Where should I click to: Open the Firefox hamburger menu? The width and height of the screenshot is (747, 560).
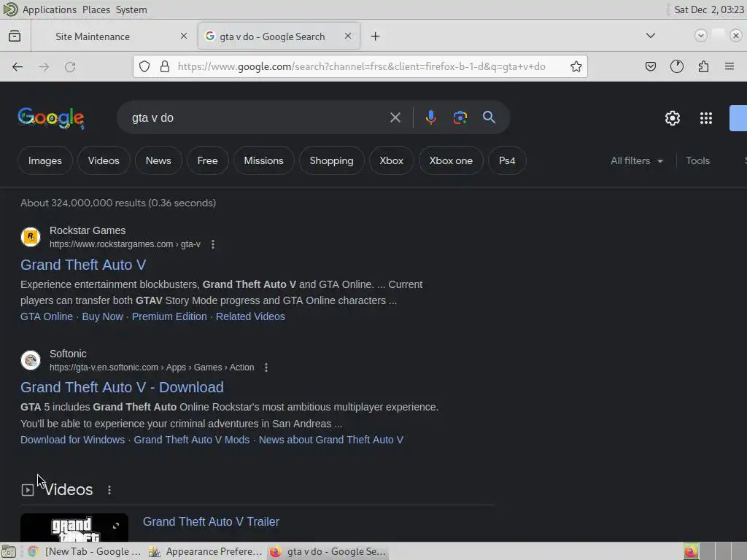pos(729,66)
